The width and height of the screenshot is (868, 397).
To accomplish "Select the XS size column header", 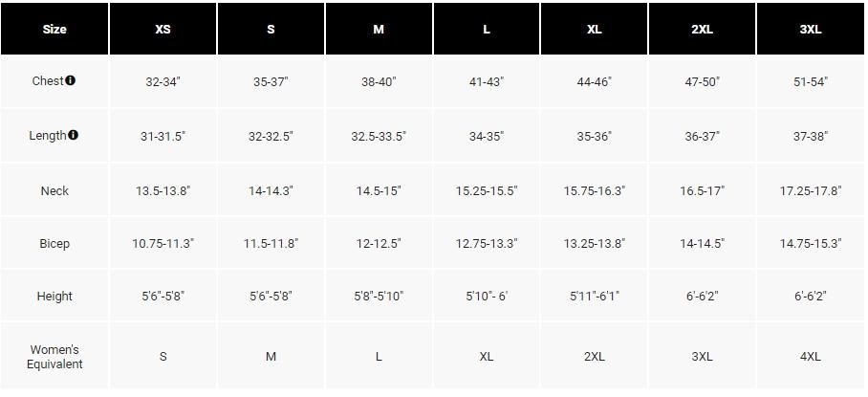I will tap(163, 29).
